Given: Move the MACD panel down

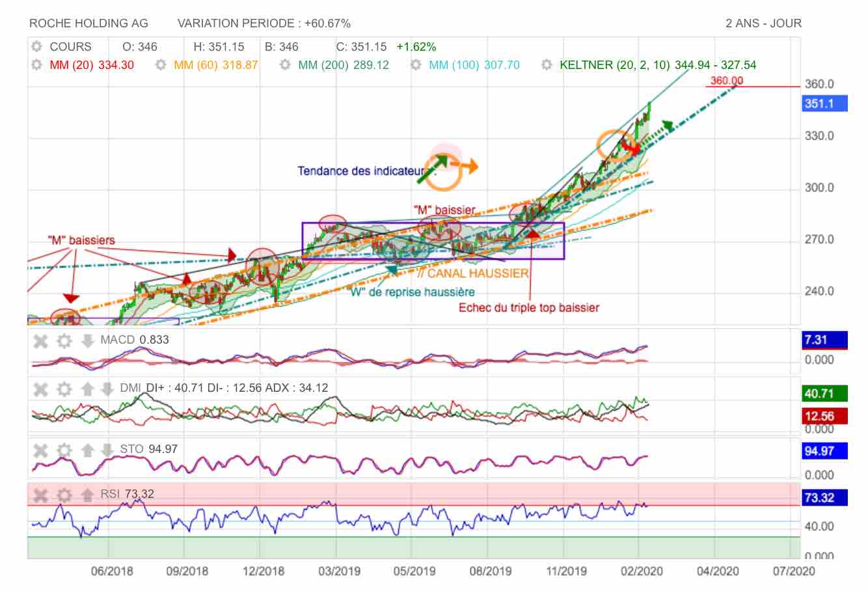Looking at the screenshot, I should click(87, 340).
